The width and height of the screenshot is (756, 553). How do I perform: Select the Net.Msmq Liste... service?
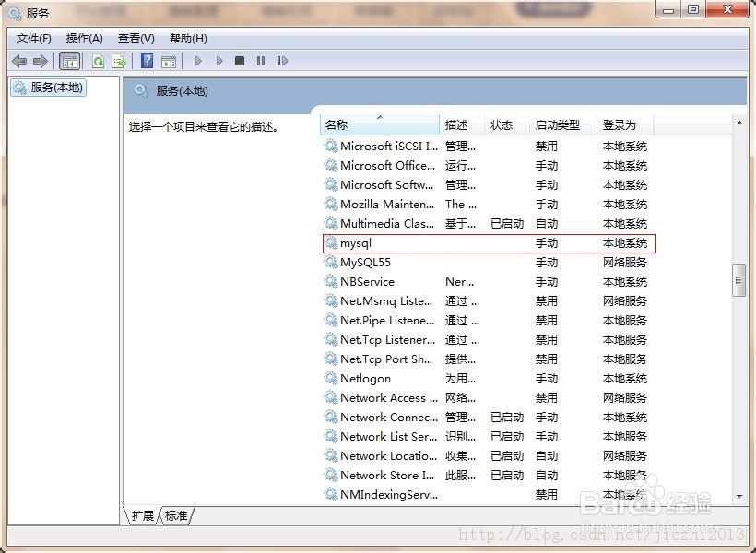(487, 300)
